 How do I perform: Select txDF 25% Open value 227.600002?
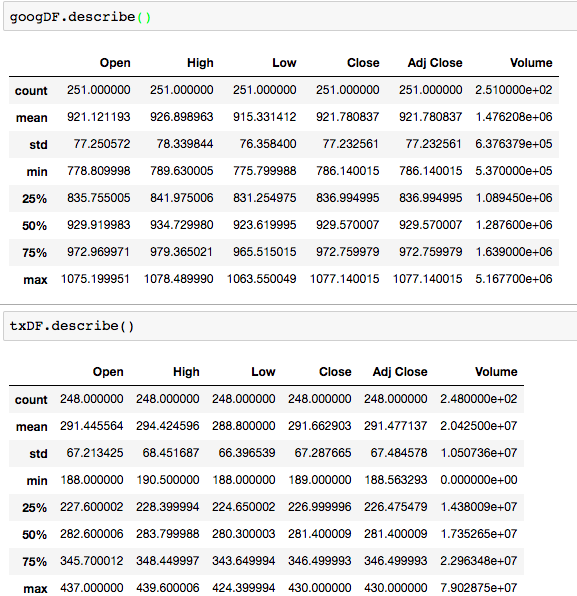point(92,507)
